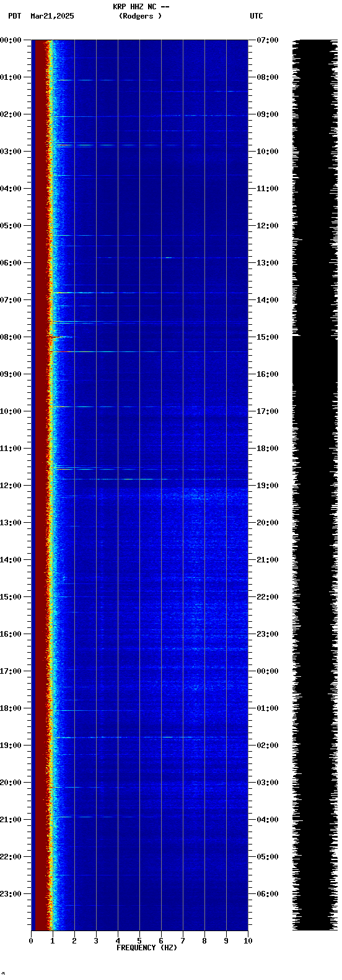Viewport: 342px width, 980px height.
Task: Click the 'FREQUENCY (HZ)' axis label
Action: [x=147, y=948]
